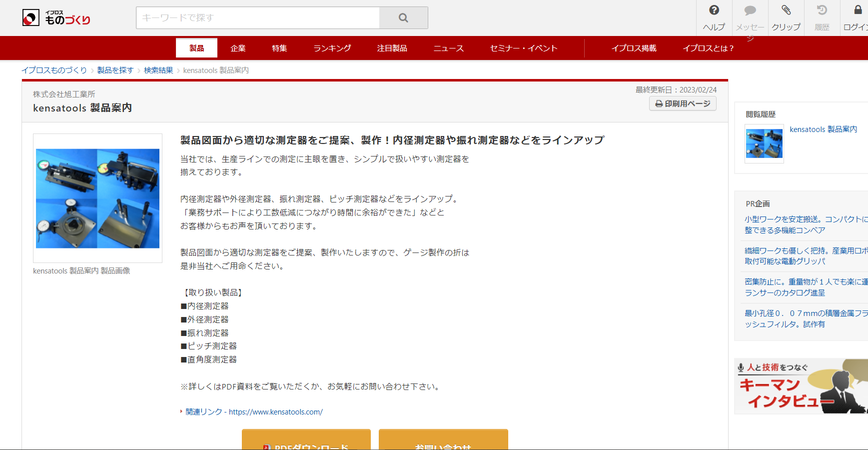Click the Ipros Monozukuri logo
Viewport: 868px width, 450px height.
56,18
